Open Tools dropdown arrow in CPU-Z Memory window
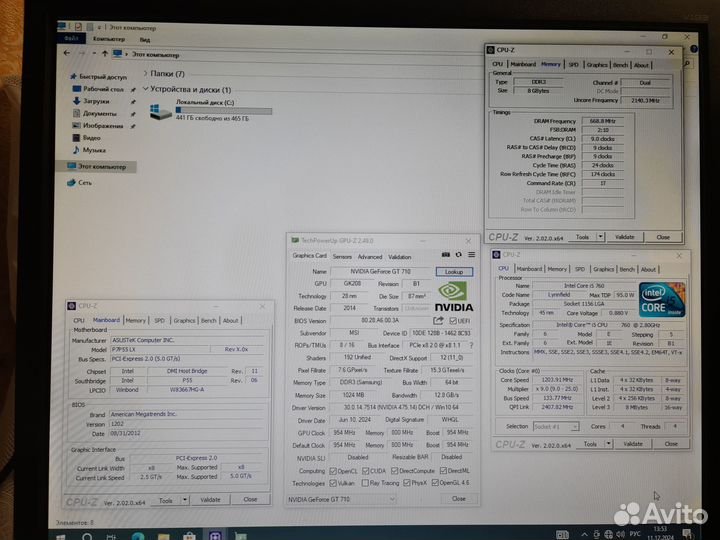This screenshot has height=540, width=720. click(x=601, y=237)
